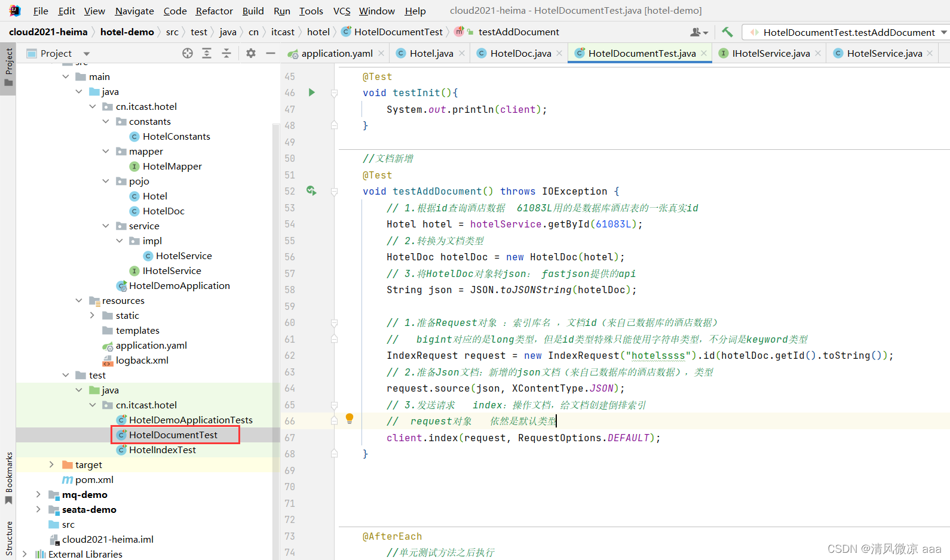
Task: Open the Navigate menu
Action: pyautogui.click(x=134, y=11)
